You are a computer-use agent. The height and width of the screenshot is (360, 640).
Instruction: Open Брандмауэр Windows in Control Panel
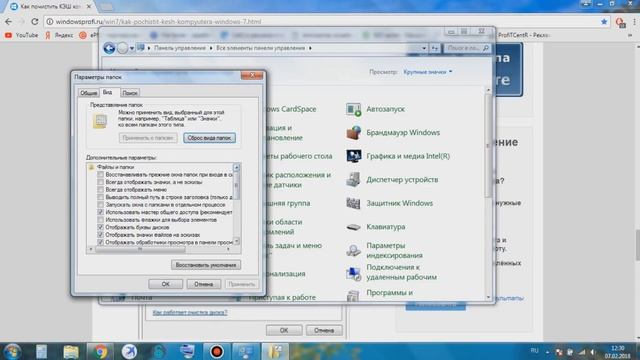pyautogui.click(x=393, y=133)
